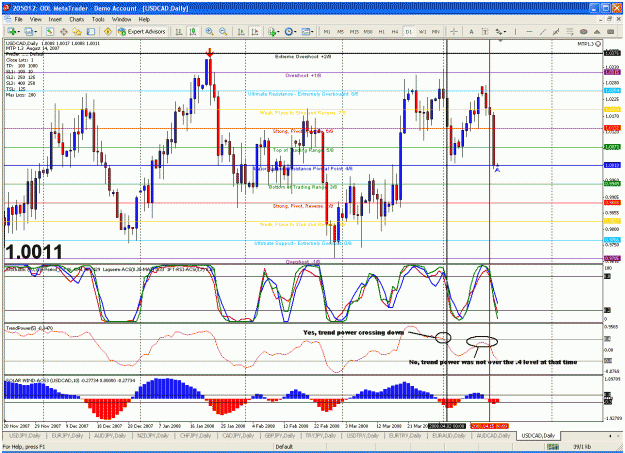Toggle Expert Advisors on or off
The height and width of the screenshot is (453, 625).
(x=142, y=32)
